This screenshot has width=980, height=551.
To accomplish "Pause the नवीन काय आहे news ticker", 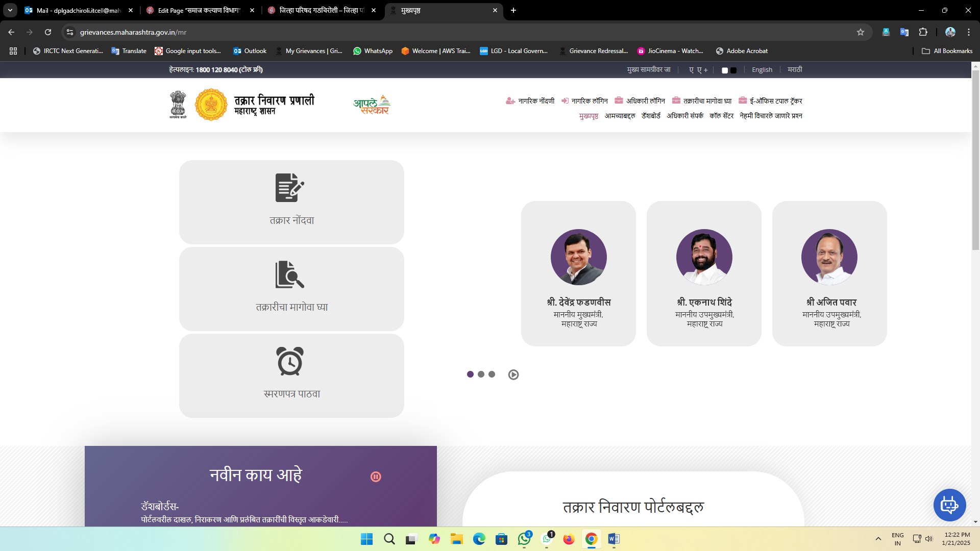I will (376, 476).
